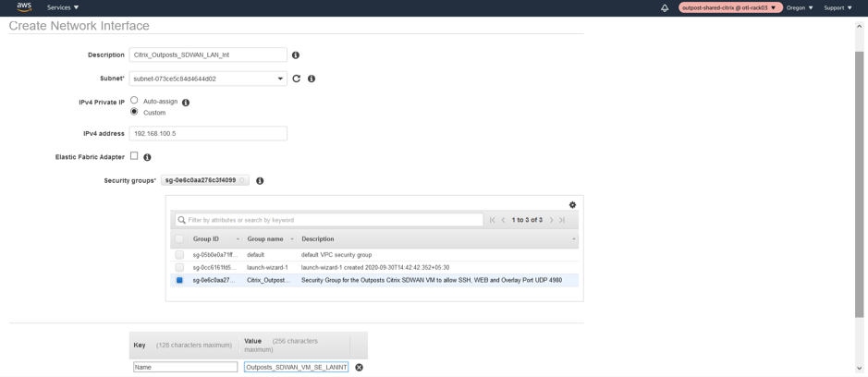This screenshot has height=377, width=868.
Task: Click the security group filter search box
Action: [329, 220]
